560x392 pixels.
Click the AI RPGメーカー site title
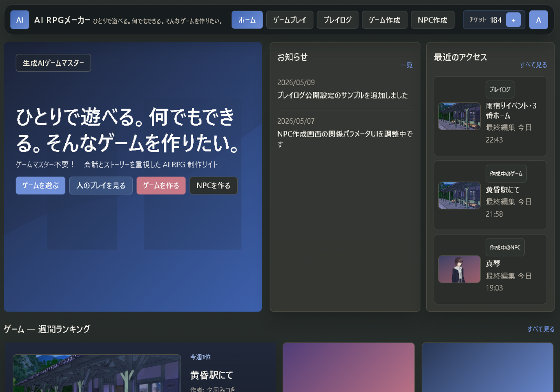(62, 20)
